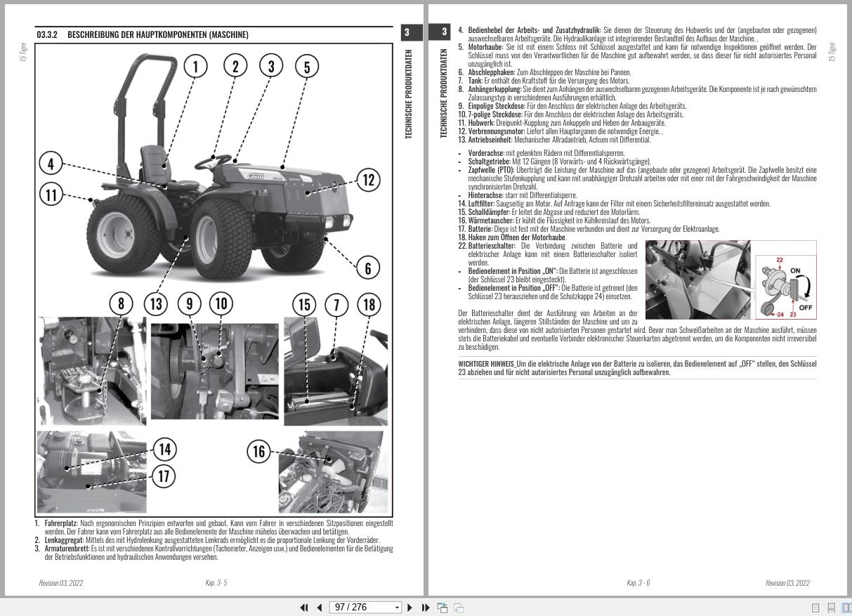Click 'Bedienelement in Position „OFF":' text
The width and height of the screenshot is (852, 616).
click(514, 288)
